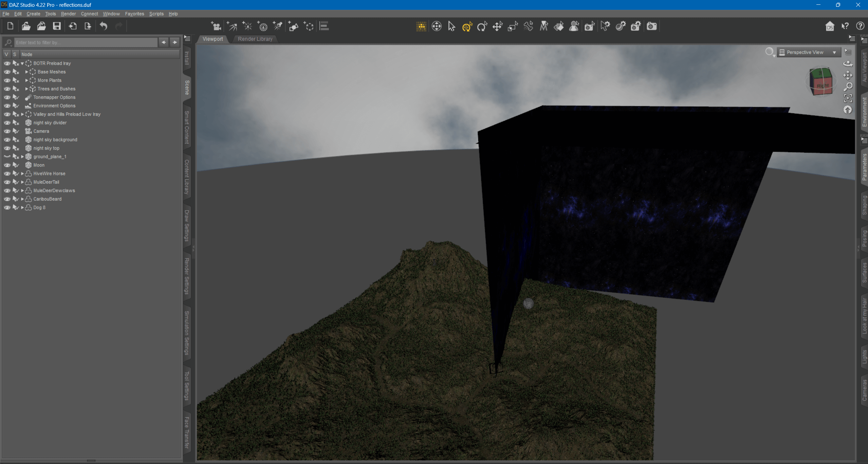The width and height of the screenshot is (868, 464).
Task: Click the Frame selection icon in the viewport
Action: click(x=848, y=98)
